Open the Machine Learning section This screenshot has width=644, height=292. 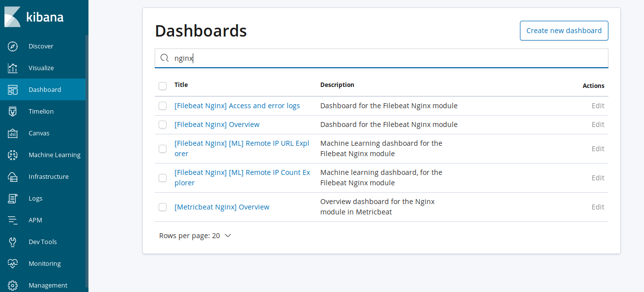tap(54, 155)
